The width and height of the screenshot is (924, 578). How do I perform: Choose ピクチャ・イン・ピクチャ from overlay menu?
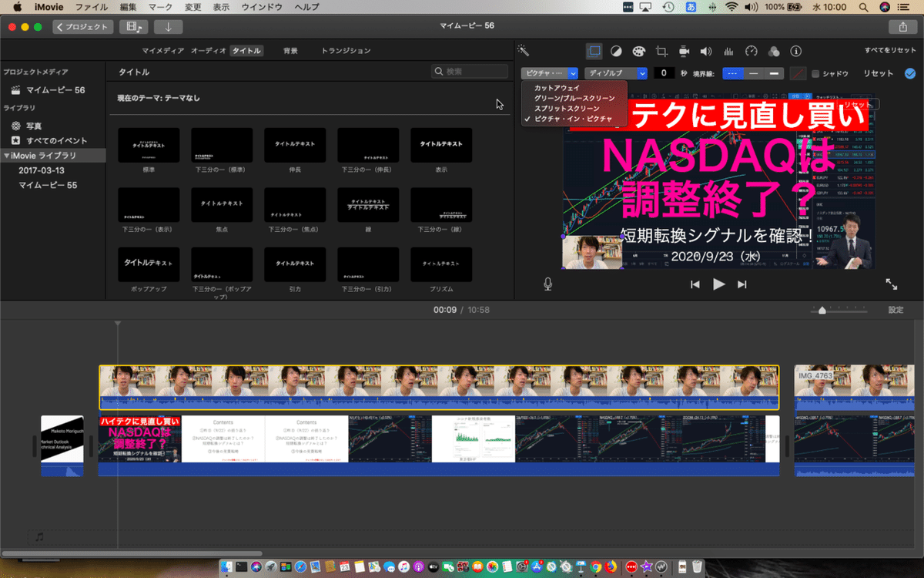pyautogui.click(x=574, y=119)
